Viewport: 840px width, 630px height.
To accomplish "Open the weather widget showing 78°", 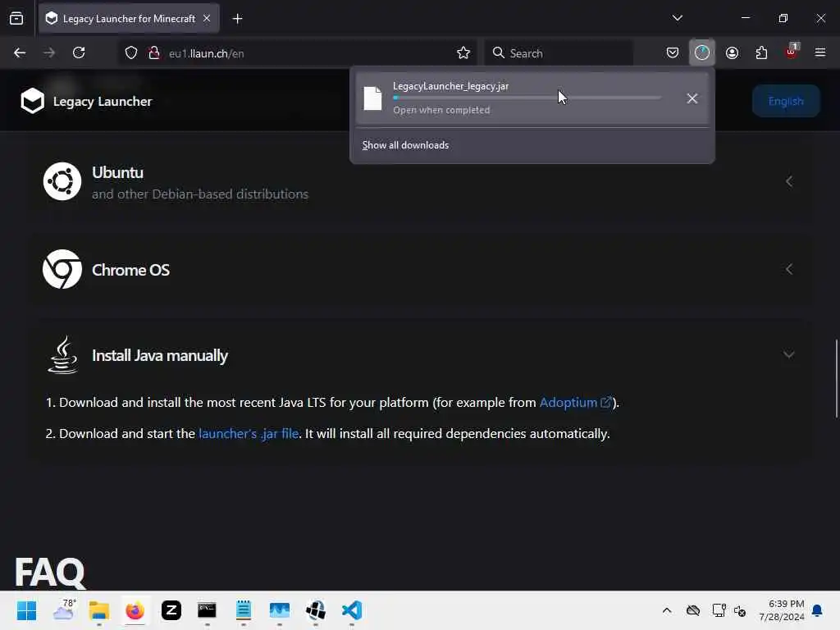I will pyautogui.click(x=64, y=610).
